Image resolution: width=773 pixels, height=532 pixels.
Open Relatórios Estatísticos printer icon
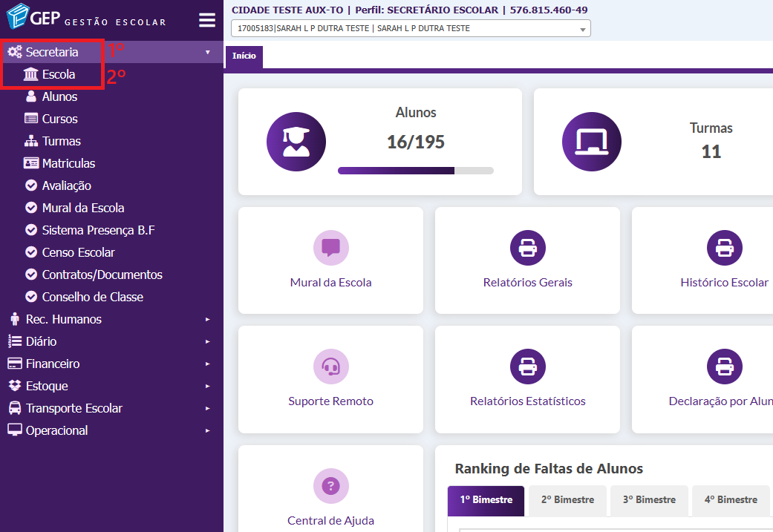[527, 367]
